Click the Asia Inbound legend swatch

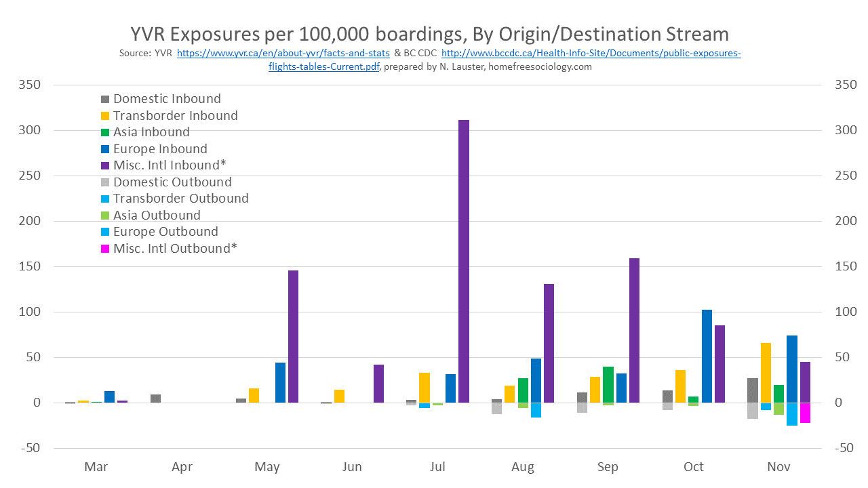point(105,132)
